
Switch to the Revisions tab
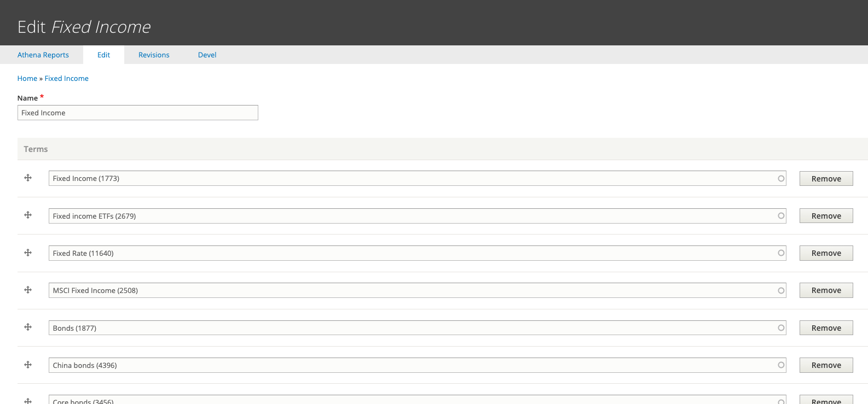[x=154, y=55]
